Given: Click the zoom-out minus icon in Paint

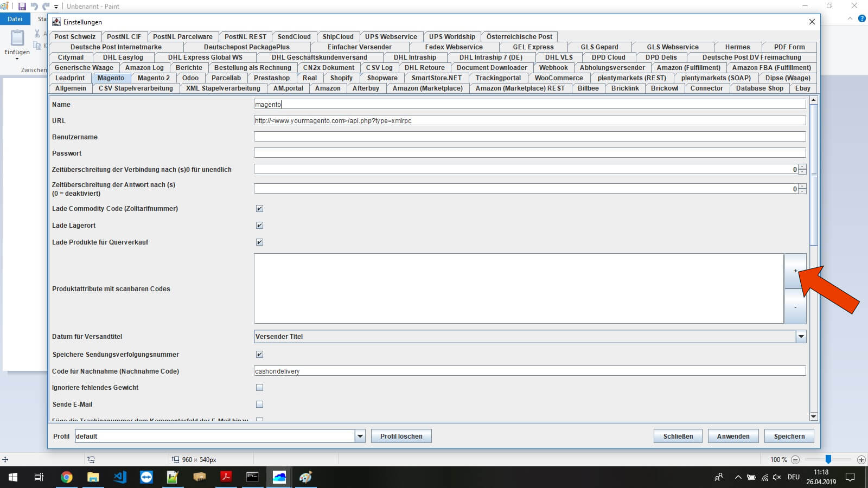Looking at the screenshot, I should (x=795, y=459).
